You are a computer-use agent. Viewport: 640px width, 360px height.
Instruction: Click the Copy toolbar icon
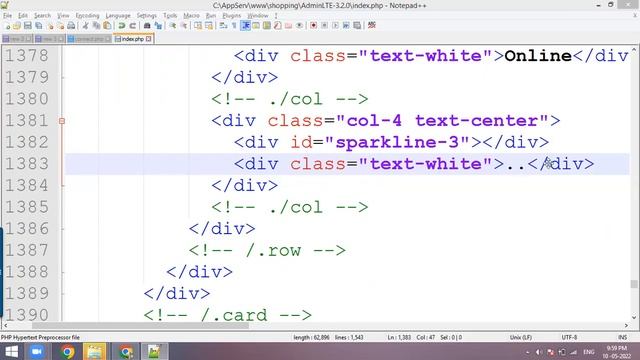click(96, 26)
